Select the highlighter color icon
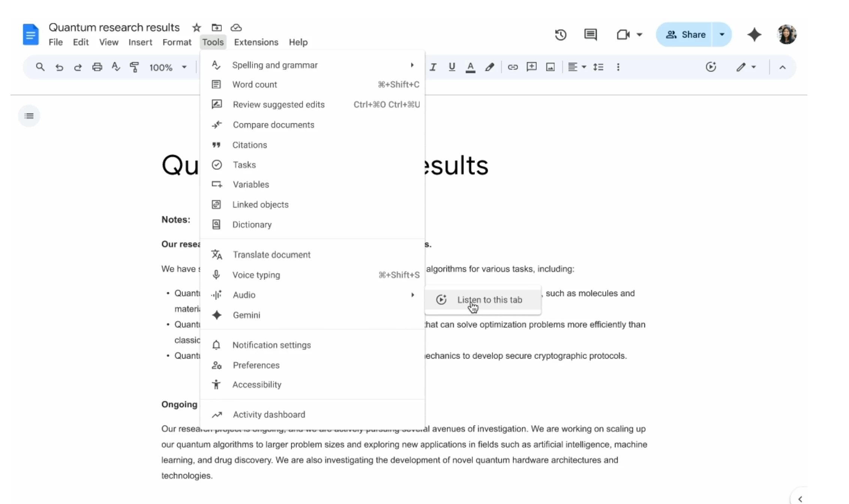This screenshot has height=504, width=849. click(490, 67)
